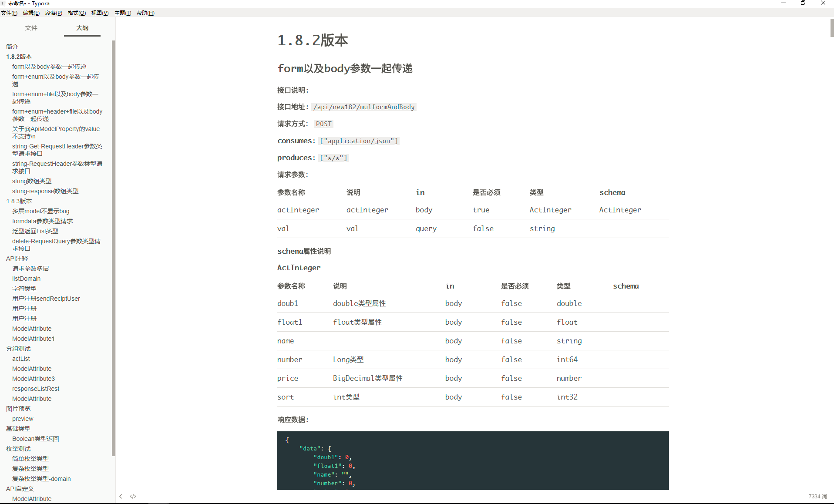Jump to responseListRest outline entry
Screen dimensions: 834x504
[36, 389]
